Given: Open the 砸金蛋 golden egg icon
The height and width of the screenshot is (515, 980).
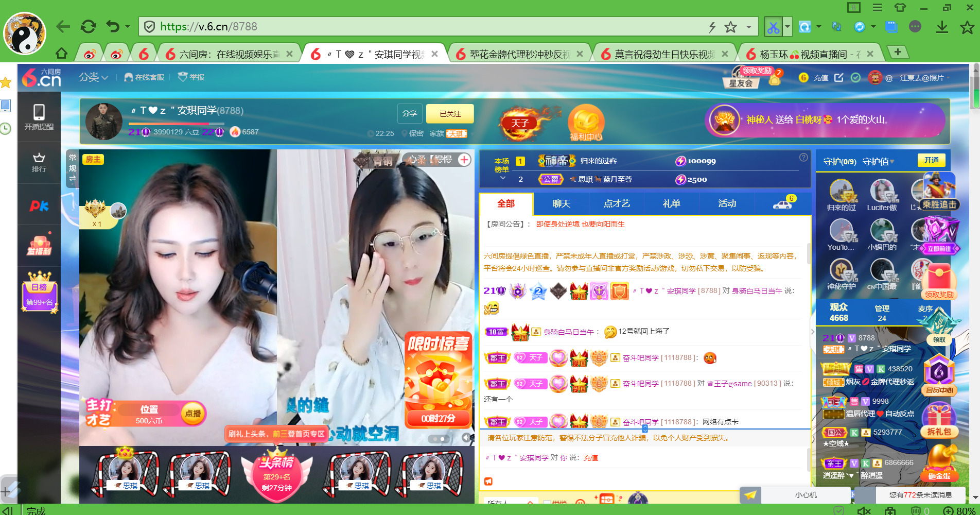Looking at the screenshot, I should pyautogui.click(x=939, y=462).
